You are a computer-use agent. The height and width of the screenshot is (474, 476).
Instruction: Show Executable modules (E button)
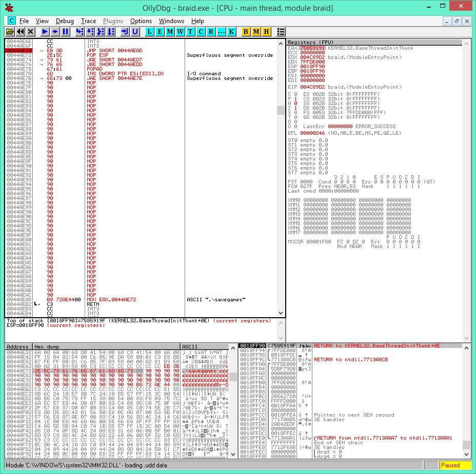(x=160, y=32)
